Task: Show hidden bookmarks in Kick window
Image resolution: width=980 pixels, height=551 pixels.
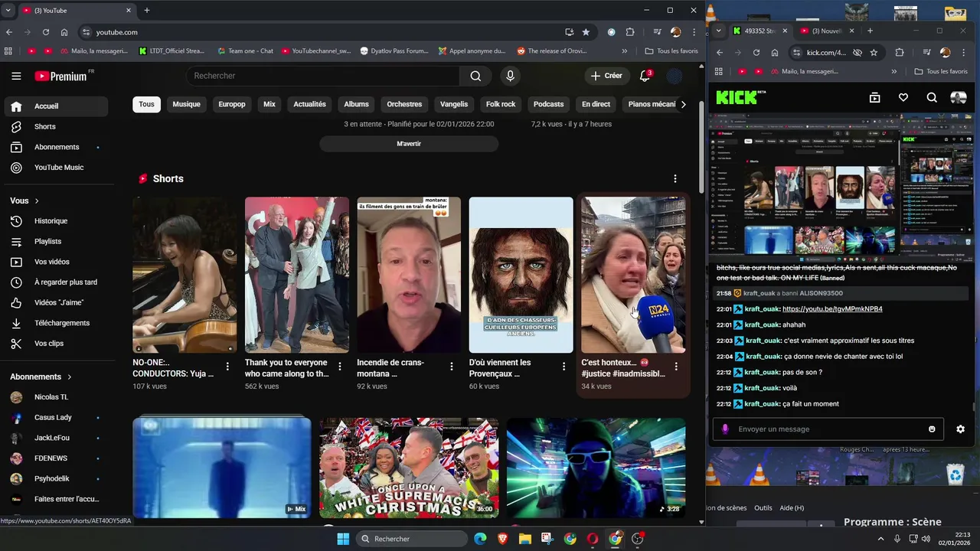Action: [x=893, y=71]
